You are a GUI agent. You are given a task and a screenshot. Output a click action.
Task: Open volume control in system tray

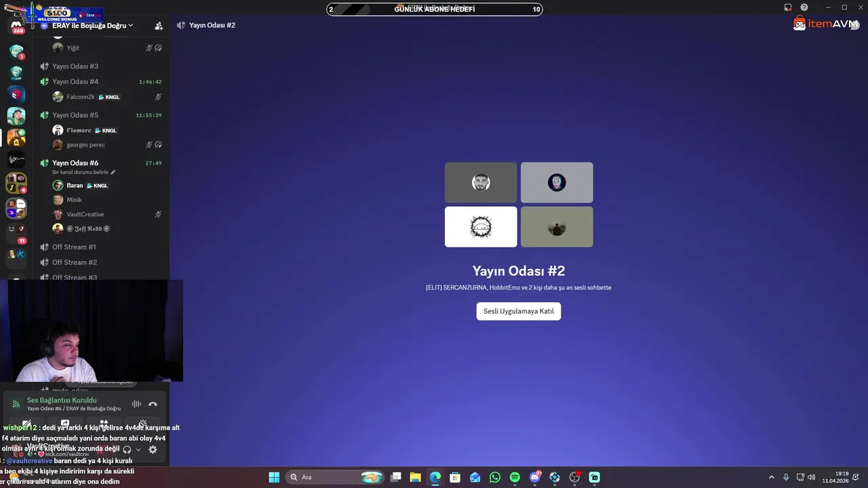point(811,477)
